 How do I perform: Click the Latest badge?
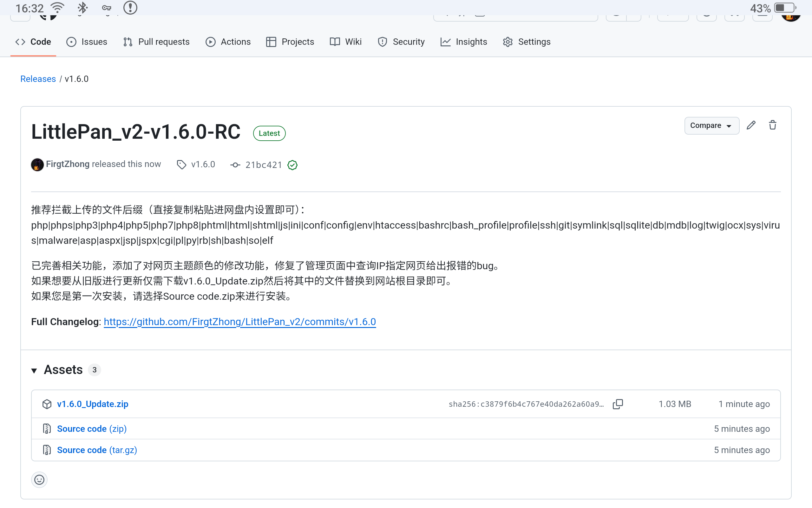point(269,133)
